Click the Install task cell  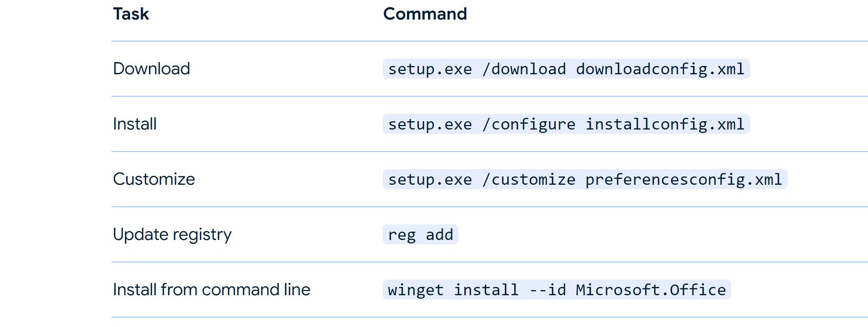click(x=135, y=124)
